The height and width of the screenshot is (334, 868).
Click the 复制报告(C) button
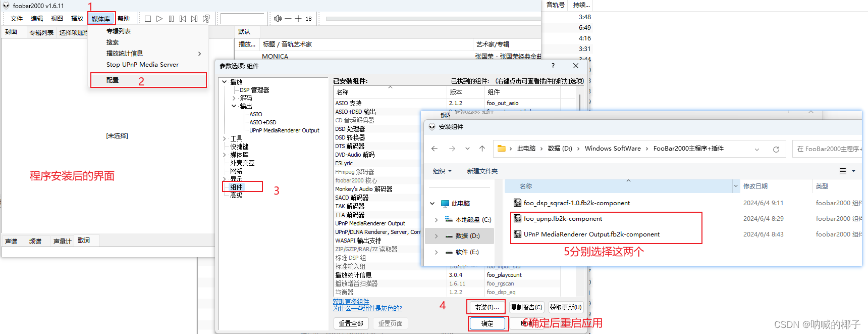pos(526,307)
